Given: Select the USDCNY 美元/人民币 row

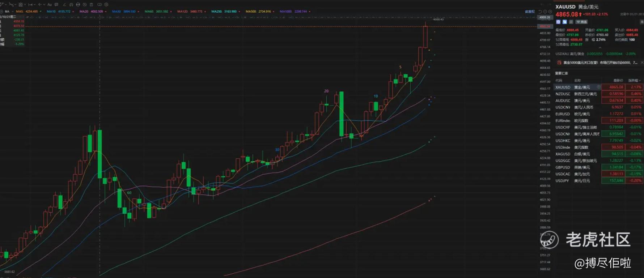Looking at the screenshot, I should pos(598,107).
